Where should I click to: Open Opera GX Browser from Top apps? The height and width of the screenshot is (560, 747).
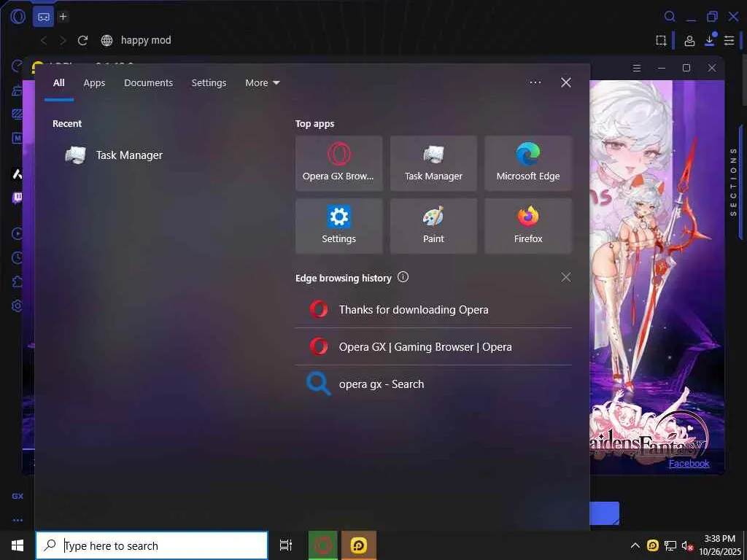[338, 163]
